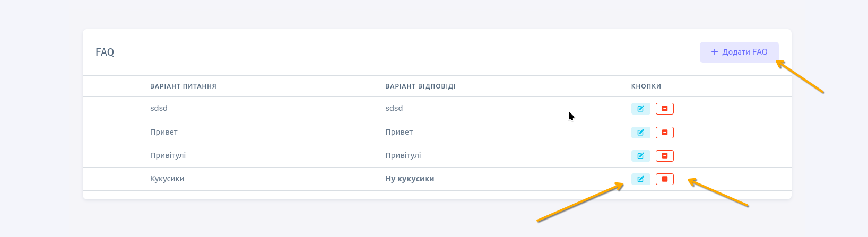
Task: Edit the Привет FAQ entry
Action: (640, 133)
